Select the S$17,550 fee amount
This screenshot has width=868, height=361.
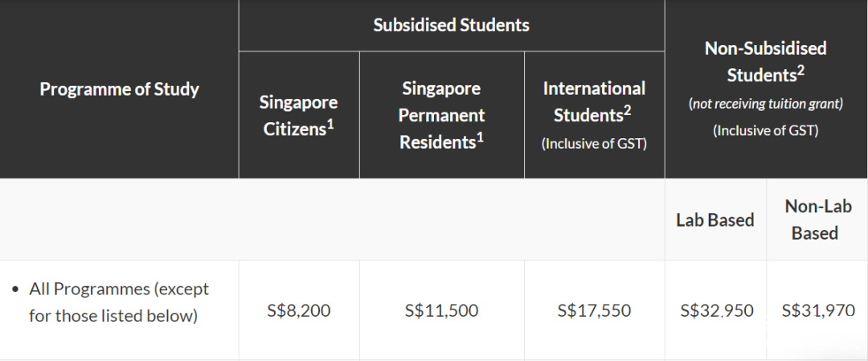tap(594, 310)
